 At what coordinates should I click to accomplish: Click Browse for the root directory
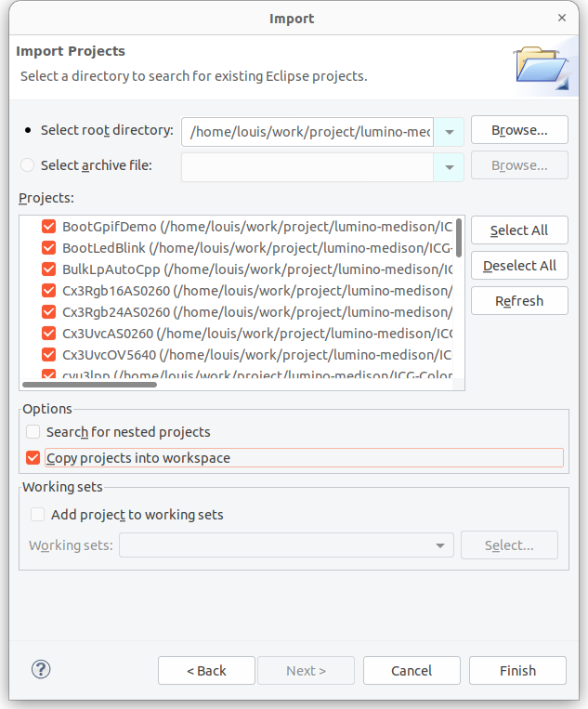click(x=519, y=130)
